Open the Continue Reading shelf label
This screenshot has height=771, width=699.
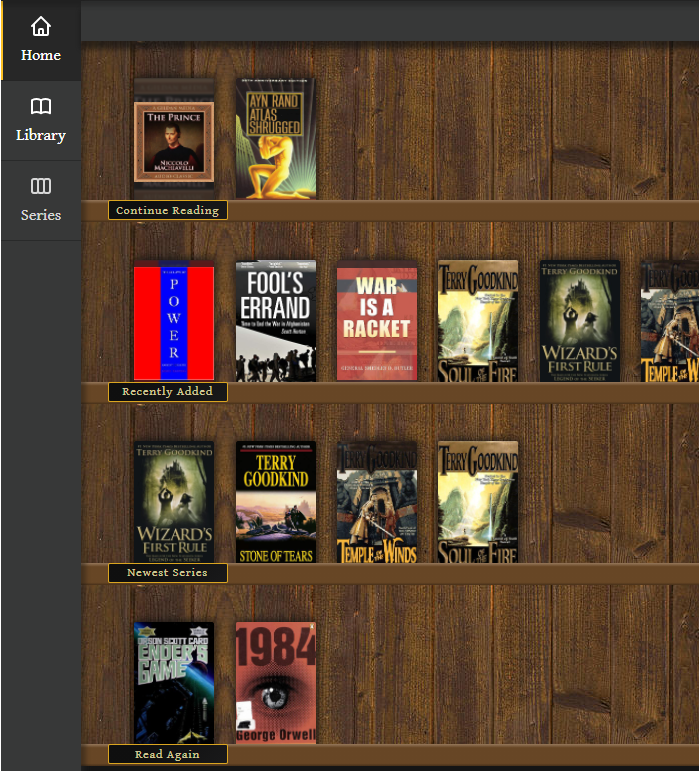point(168,210)
